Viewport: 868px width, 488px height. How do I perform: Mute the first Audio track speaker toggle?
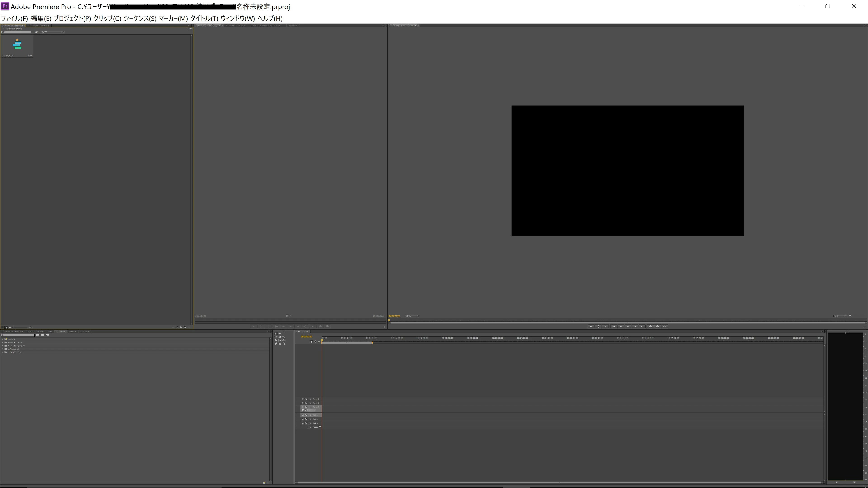pos(303,415)
